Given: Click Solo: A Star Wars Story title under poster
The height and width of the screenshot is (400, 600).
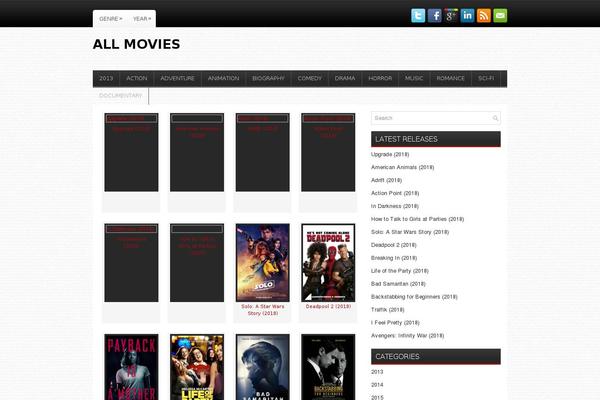Looking at the screenshot, I should point(262,310).
